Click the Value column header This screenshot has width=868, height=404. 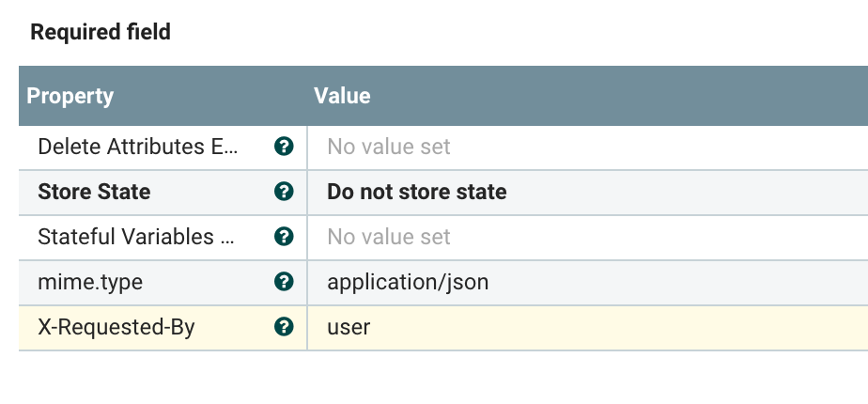coord(342,96)
